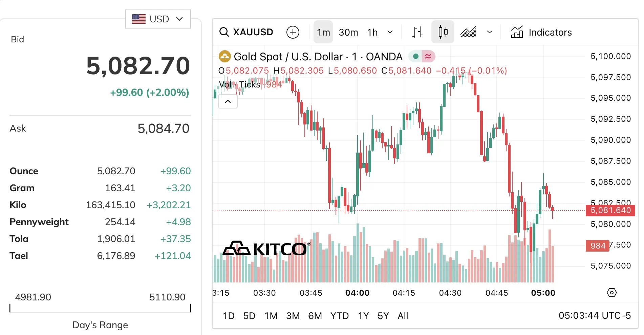Switch to the 1m interval

323,32
